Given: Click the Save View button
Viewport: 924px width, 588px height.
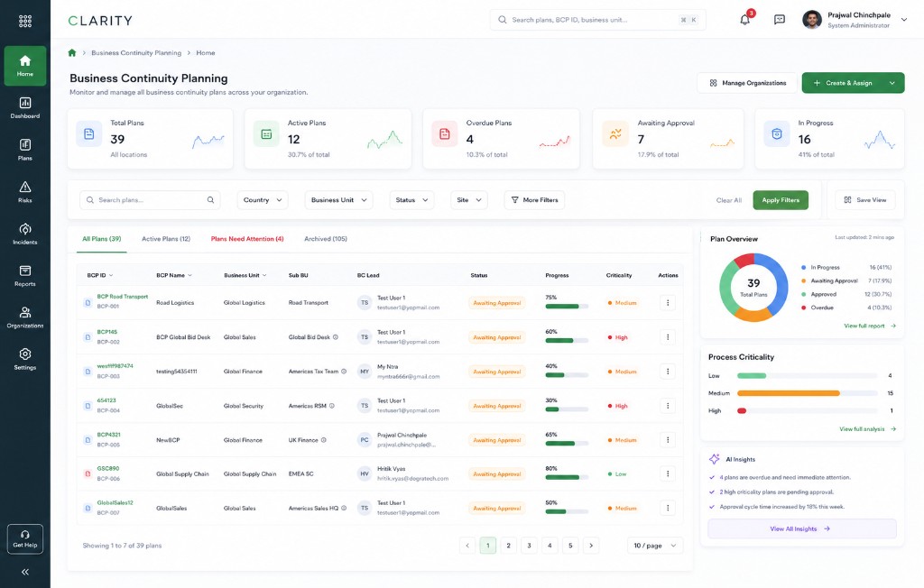Looking at the screenshot, I should [865, 199].
